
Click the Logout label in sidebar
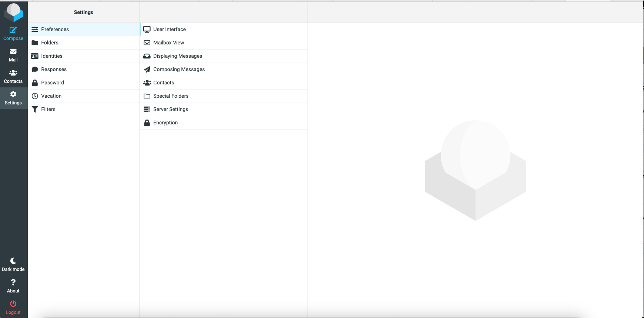13,312
